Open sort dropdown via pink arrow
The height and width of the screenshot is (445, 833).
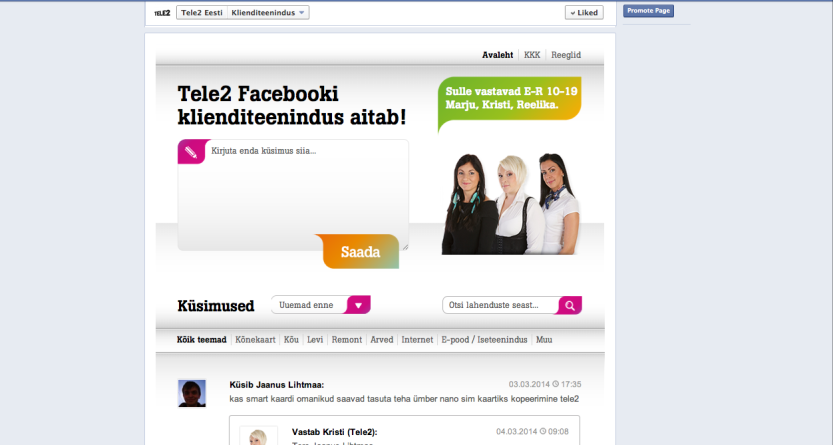pyautogui.click(x=358, y=305)
